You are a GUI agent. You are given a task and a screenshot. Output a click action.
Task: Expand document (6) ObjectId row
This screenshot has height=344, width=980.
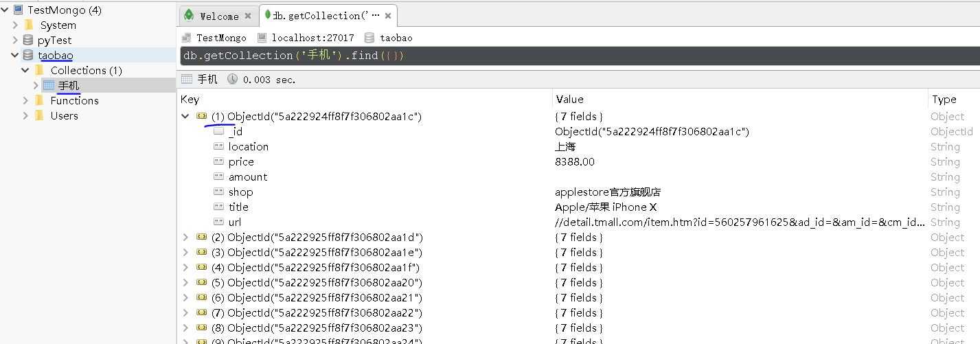coord(185,297)
